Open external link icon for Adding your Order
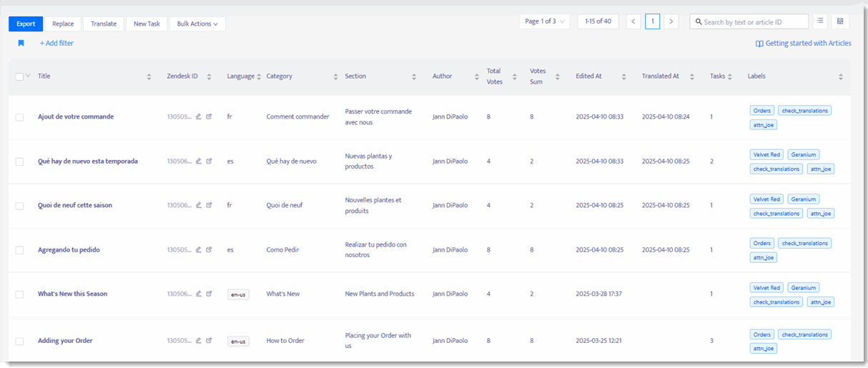 coord(209,341)
